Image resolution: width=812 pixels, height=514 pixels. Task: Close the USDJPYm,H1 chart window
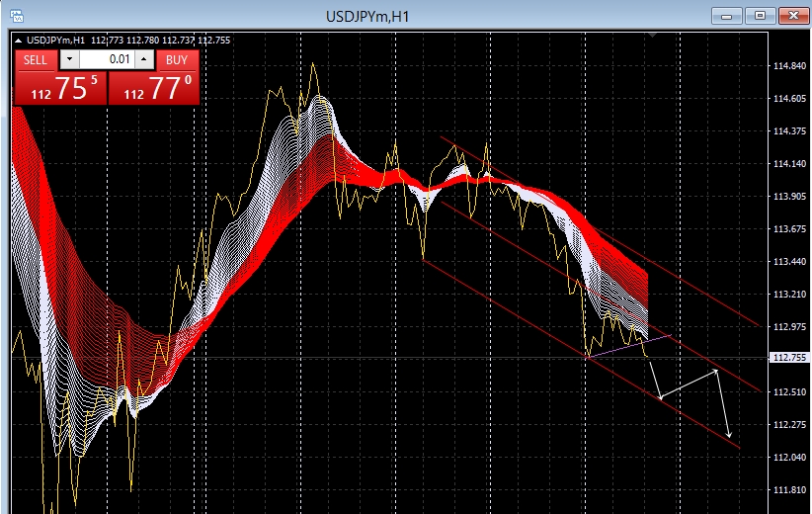click(x=793, y=16)
